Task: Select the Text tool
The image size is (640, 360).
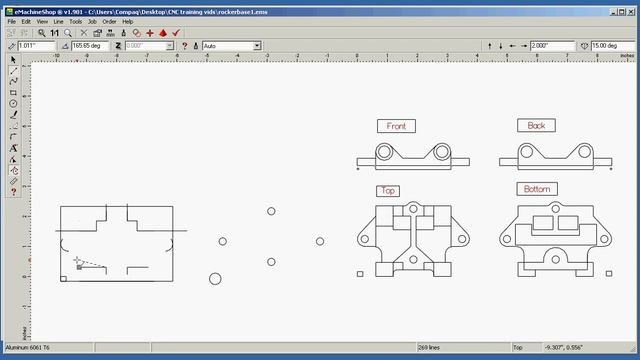Action: pyautogui.click(x=13, y=148)
